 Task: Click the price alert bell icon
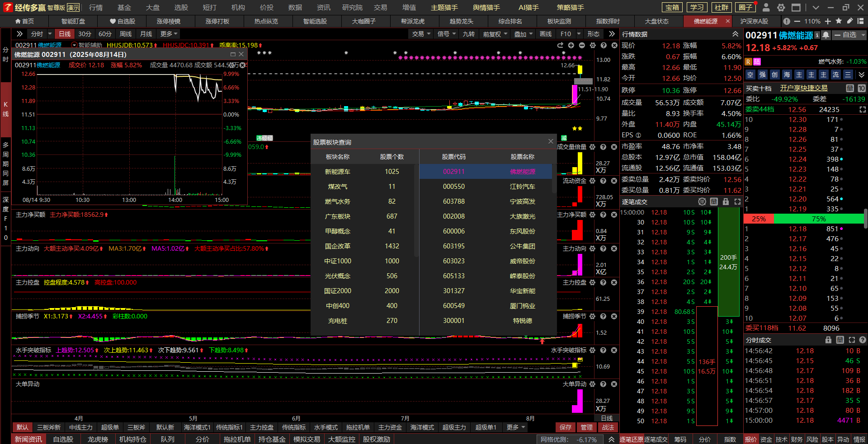coord(826,35)
